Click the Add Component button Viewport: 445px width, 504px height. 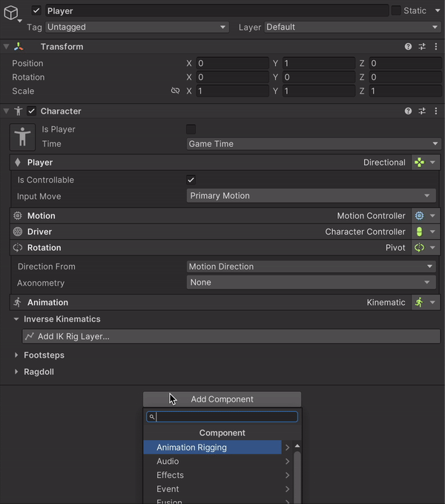[222, 399]
